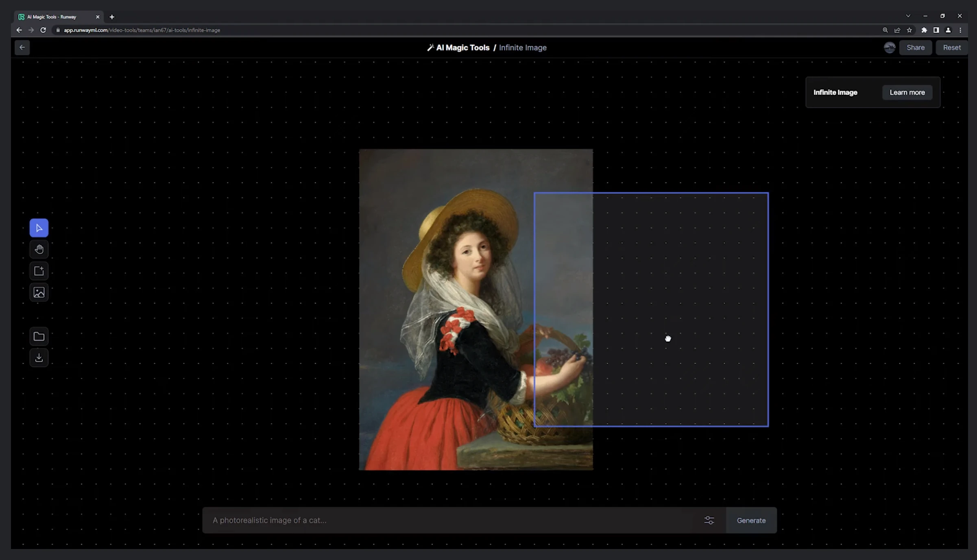Click the back navigation arrow

(22, 47)
